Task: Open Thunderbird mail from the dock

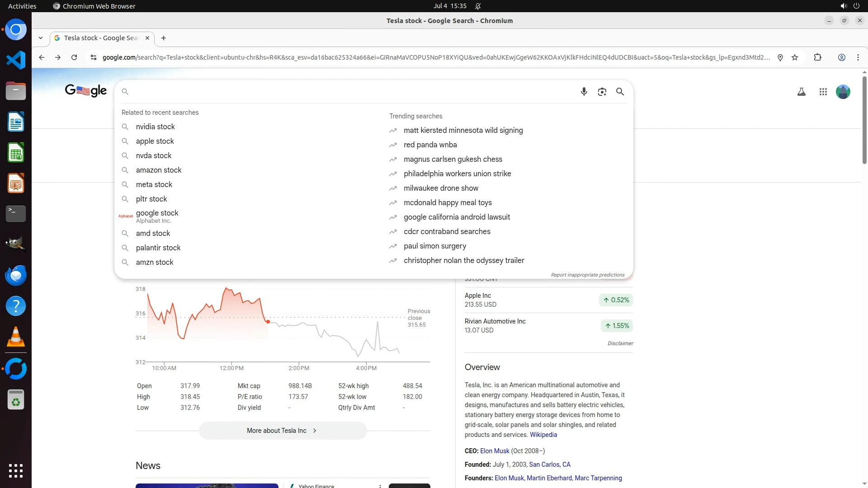Action: point(16,275)
